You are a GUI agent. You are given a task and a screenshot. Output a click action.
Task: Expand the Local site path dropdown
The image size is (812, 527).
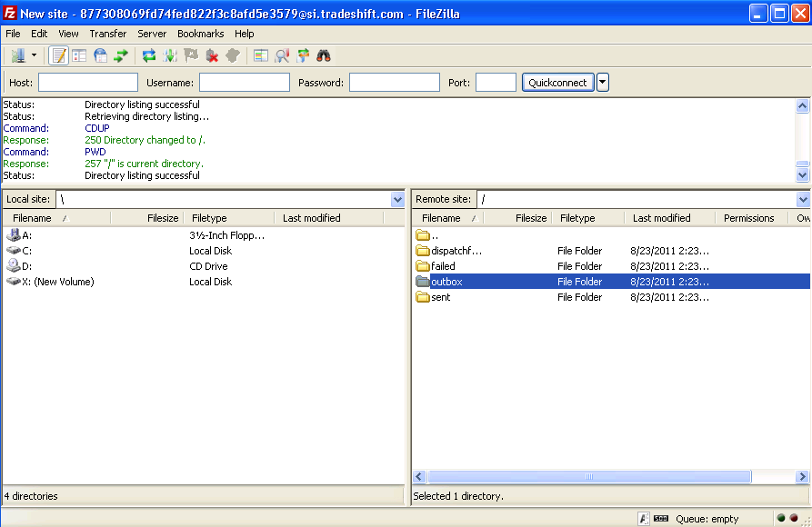click(397, 199)
